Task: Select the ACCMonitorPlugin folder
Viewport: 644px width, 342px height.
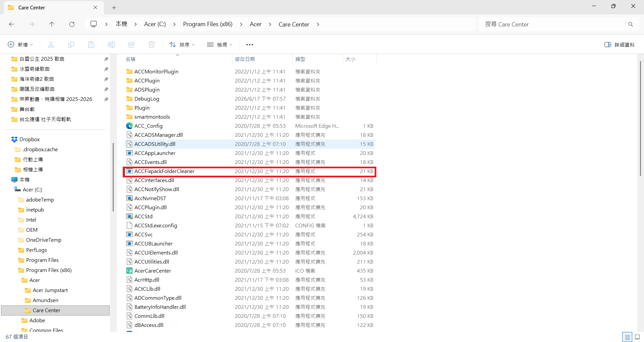Action: (x=250, y=72)
